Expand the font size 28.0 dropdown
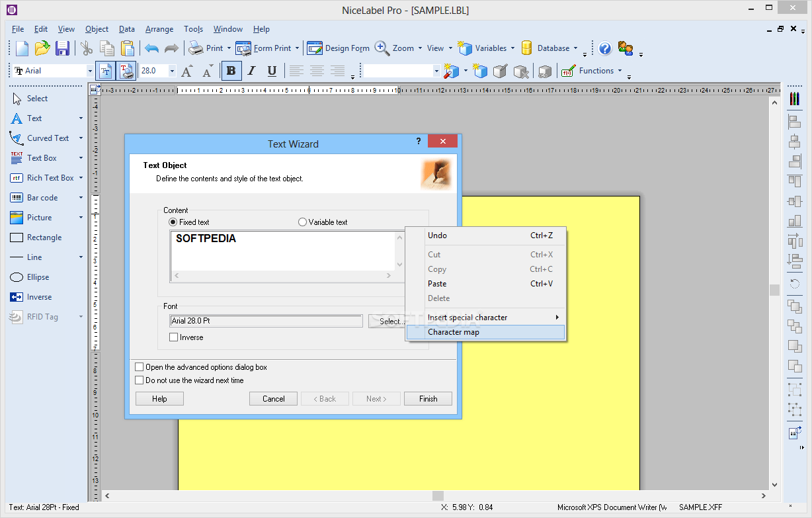Viewport: 812px width, 518px height. [x=172, y=71]
